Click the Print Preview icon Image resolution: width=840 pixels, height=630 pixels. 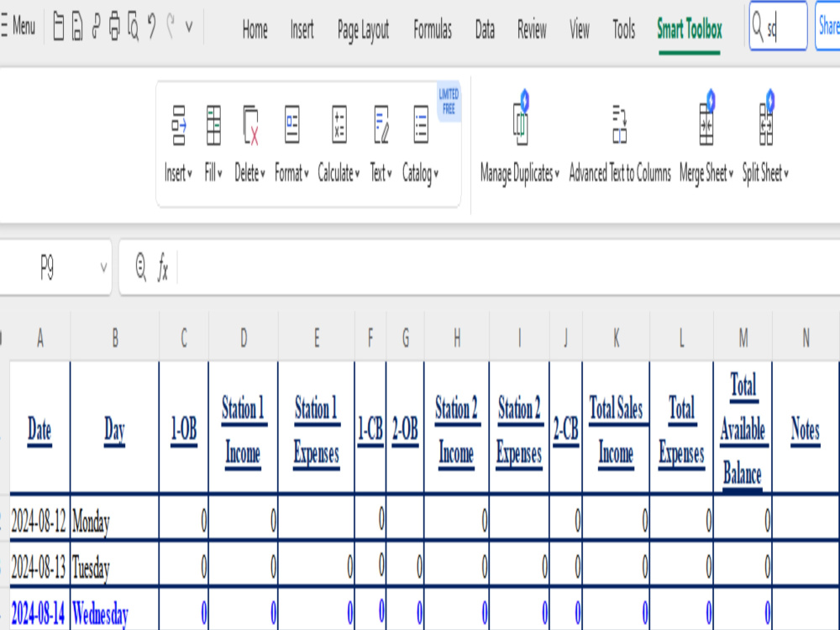coord(133,26)
